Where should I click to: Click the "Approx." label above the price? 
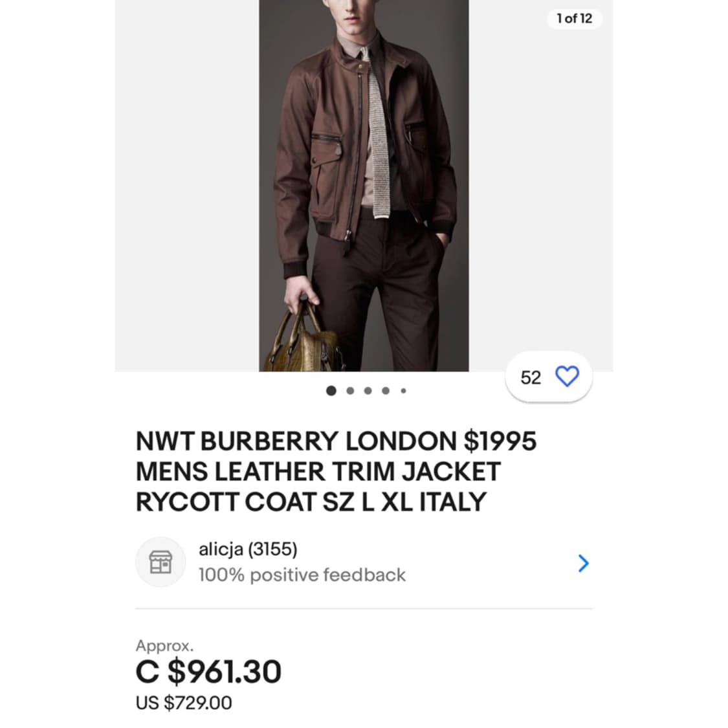point(164,645)
